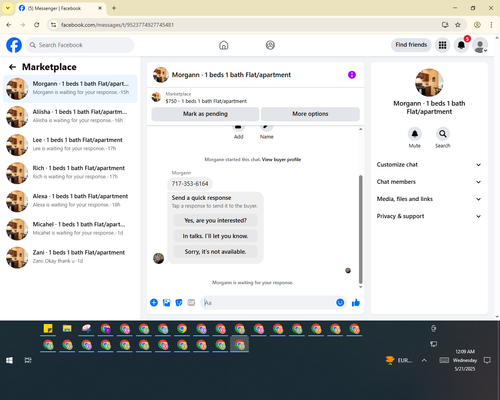
Task: Open Micahel conversation in the list
Action: [x=70, y=229]
